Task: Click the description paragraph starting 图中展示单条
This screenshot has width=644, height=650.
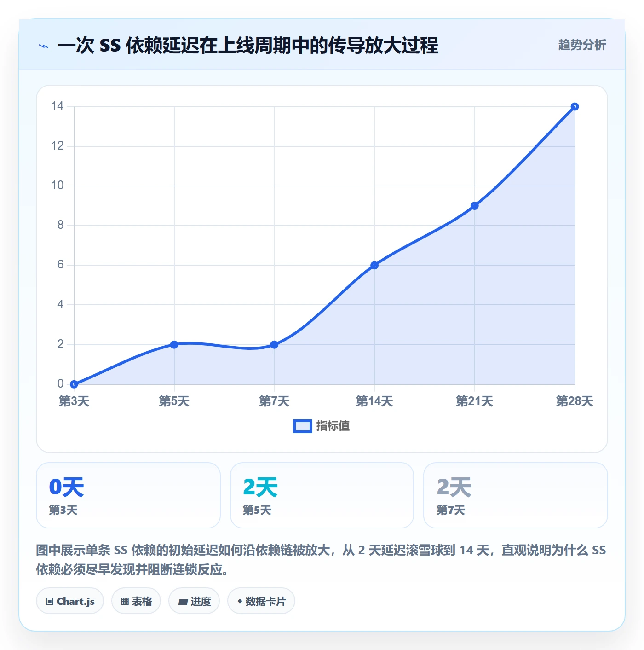Action: pos(321,560)
